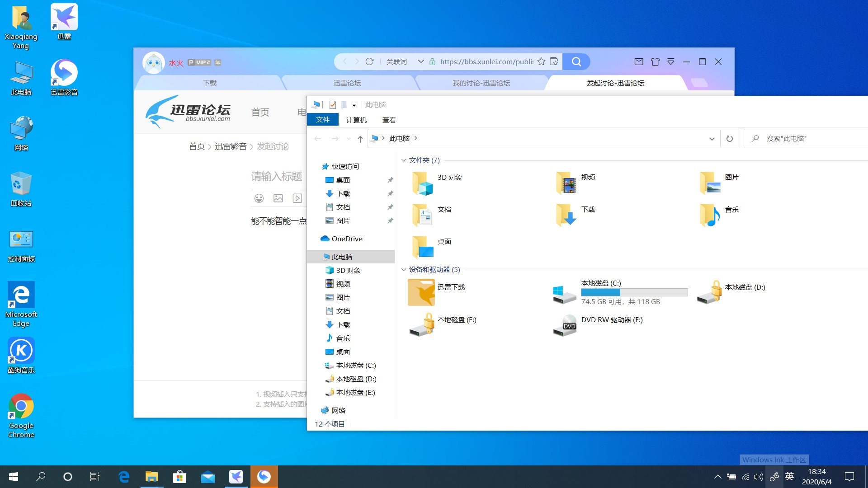Viewport: 868px width, 488px height.
Task: Launch 迅雷影音 from the taskbar
Action: (x=264, y=476)
